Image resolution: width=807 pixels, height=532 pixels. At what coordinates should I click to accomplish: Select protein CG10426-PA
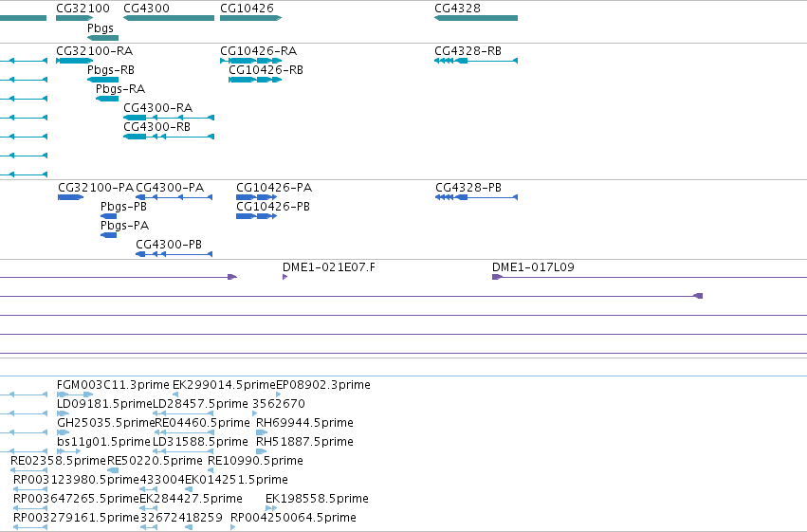point(274,188)
